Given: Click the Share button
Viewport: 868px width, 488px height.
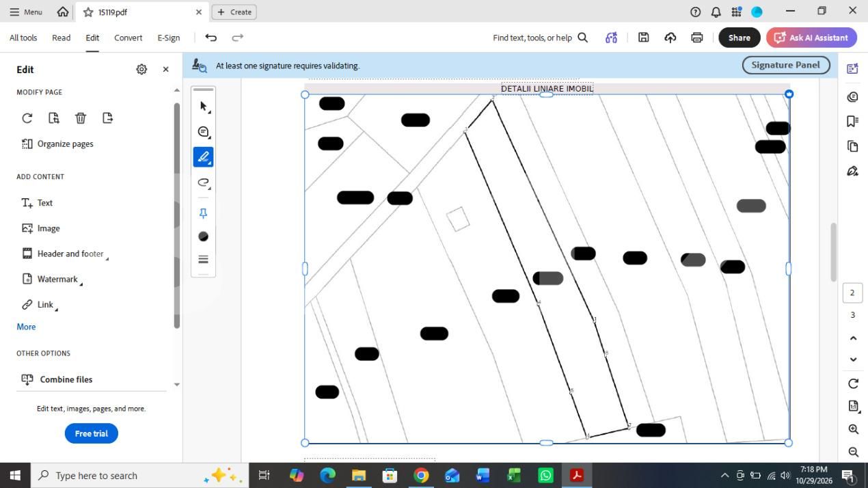Looking at the screenshot, I should pyautogui.click(x=739, y=38).
